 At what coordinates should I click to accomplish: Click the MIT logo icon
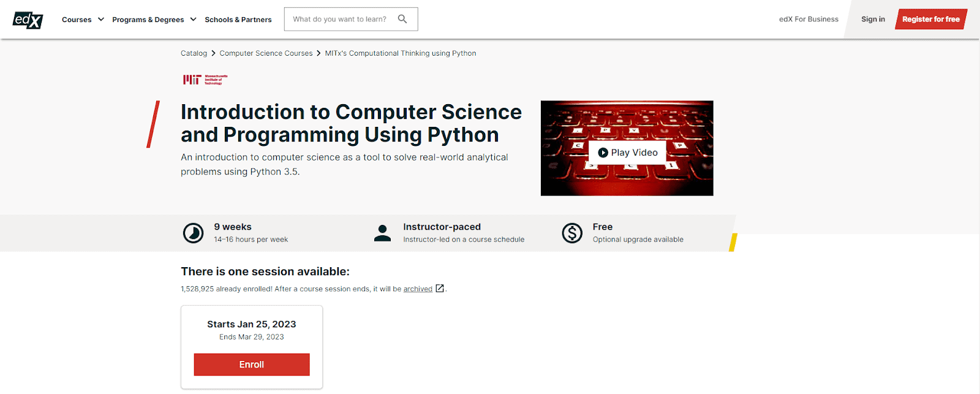coord(205,80)
